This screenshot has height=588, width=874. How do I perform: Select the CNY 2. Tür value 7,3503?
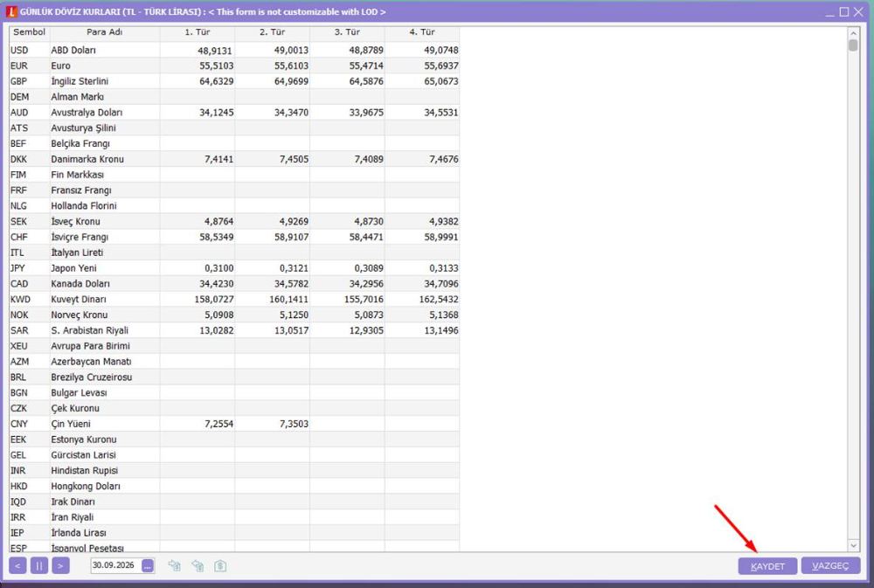tap(294, 424)
